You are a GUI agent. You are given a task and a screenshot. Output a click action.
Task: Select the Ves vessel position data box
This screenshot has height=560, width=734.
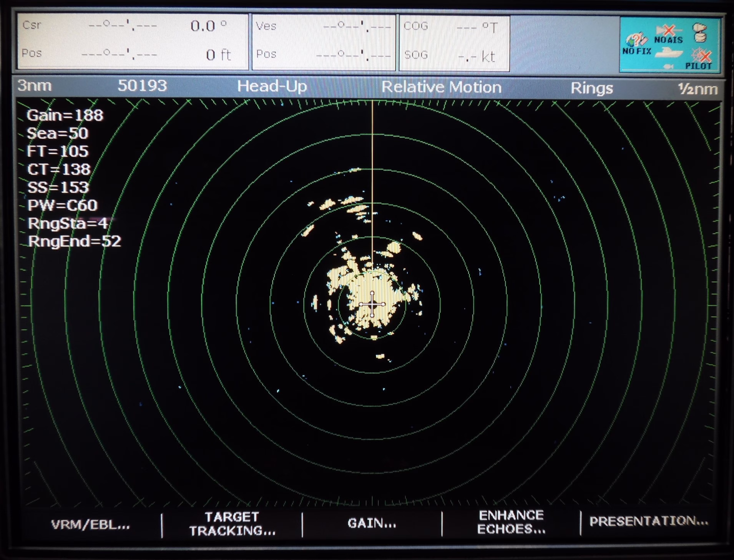pos(324,42)
